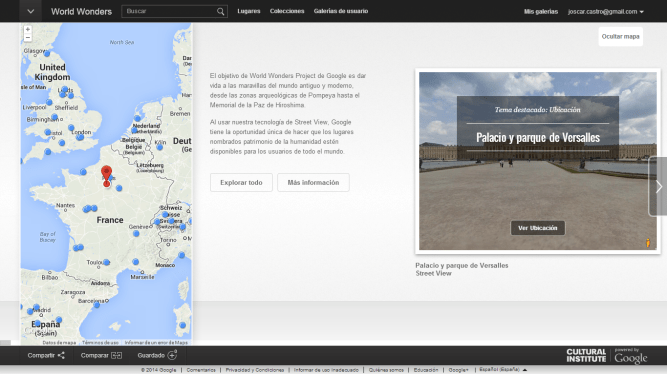
Task: Click the blue marker near Toulouse
Action: tap(106, 263)
